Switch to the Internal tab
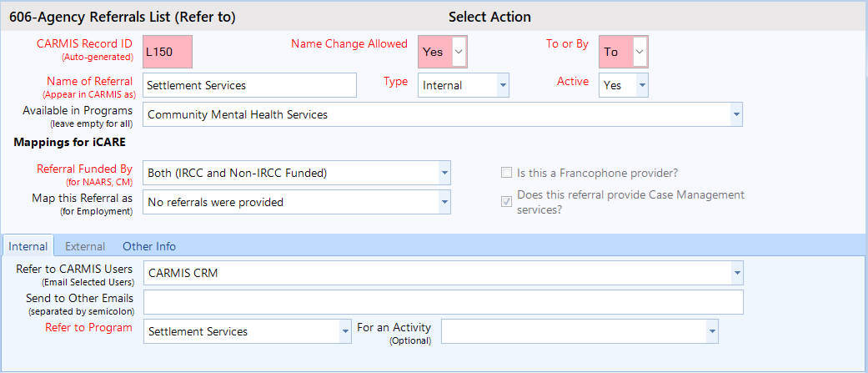This screenshot has width=868, height=373. pyautogui.click(x=28, y=246)
